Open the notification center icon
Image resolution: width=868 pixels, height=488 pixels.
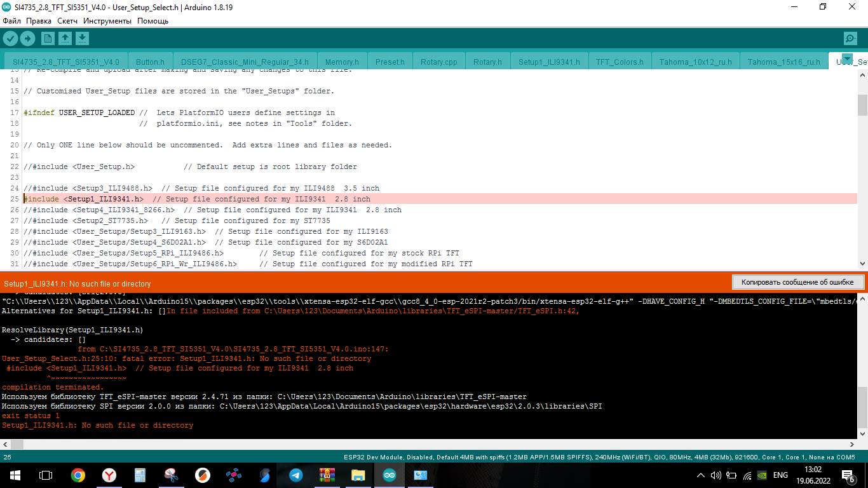coord(848,475)
